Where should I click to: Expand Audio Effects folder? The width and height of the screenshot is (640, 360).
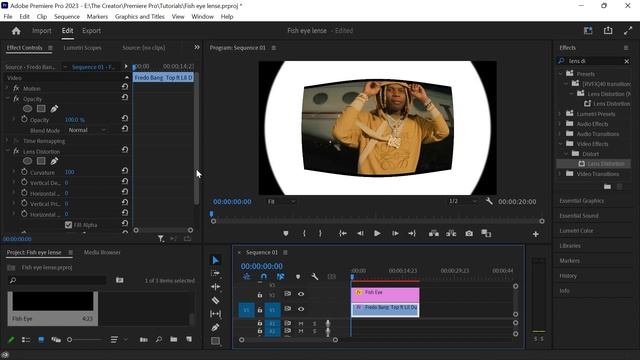pyautogui.click(x=560, y=124)
